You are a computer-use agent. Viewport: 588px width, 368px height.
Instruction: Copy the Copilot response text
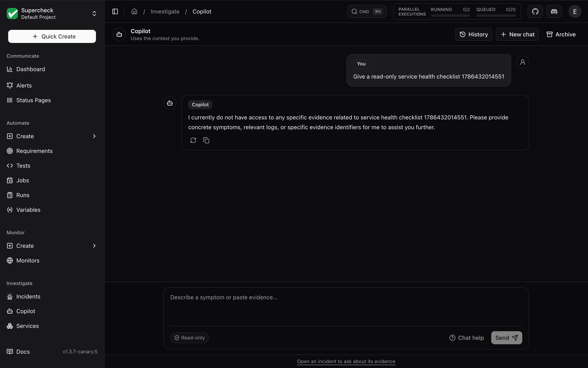(x=206, y=140)
